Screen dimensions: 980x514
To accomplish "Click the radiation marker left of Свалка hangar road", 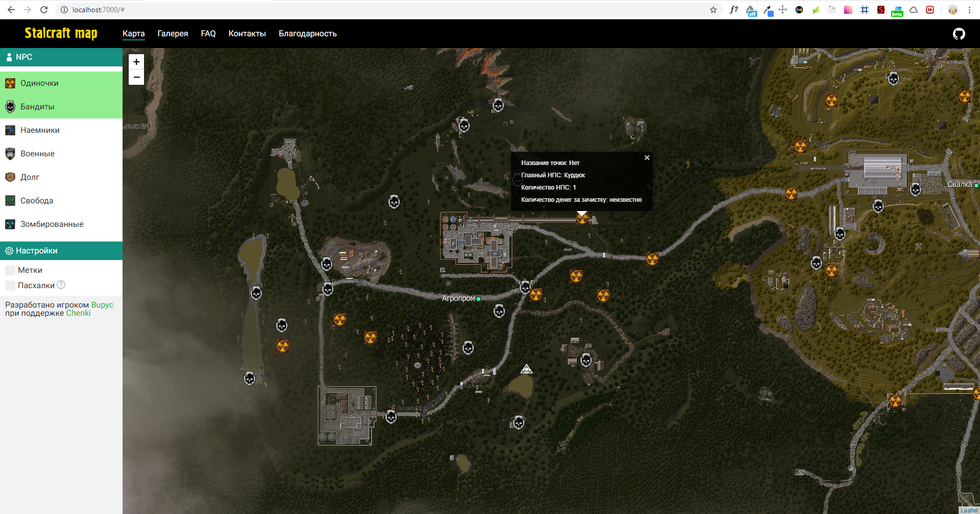I will (x=792, y=194).
